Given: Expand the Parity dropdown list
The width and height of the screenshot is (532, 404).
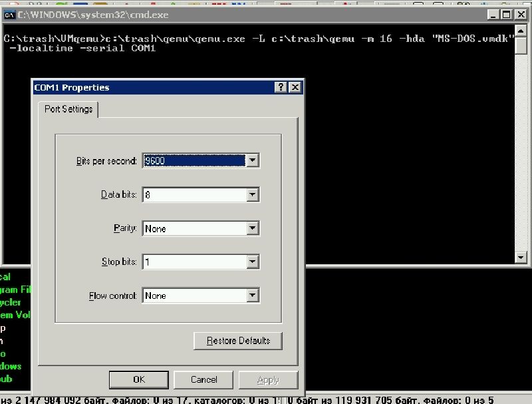Looking at the screenshot, I should tap(252, 228).
